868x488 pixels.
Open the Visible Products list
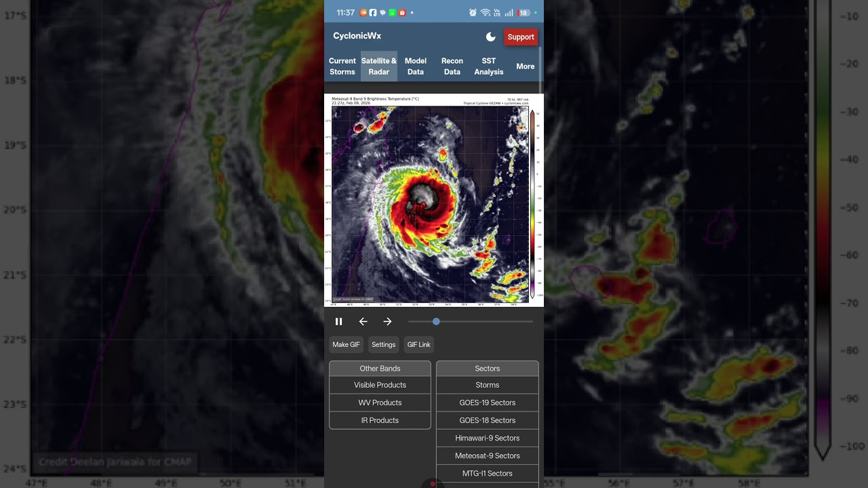[380, 385]
